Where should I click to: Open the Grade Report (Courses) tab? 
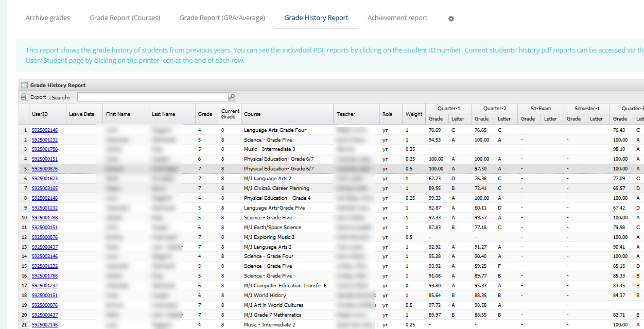coord(125,18)
